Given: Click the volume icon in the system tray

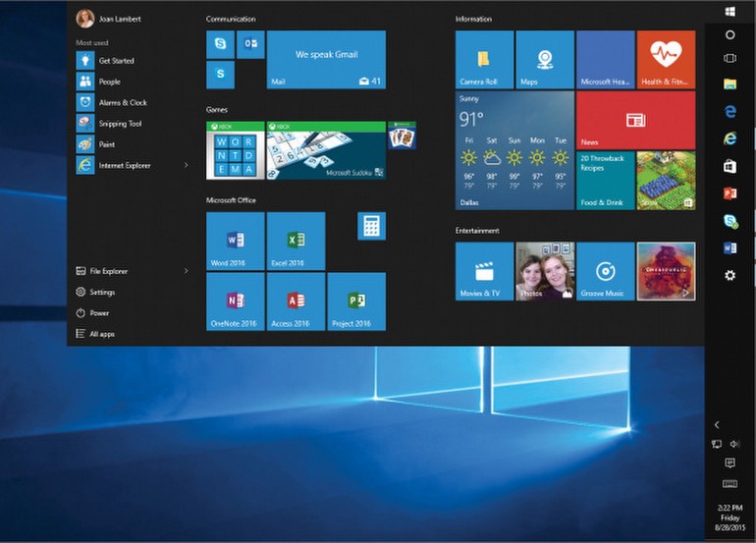Looking at the screenshot, I should [x=734, y=444].
